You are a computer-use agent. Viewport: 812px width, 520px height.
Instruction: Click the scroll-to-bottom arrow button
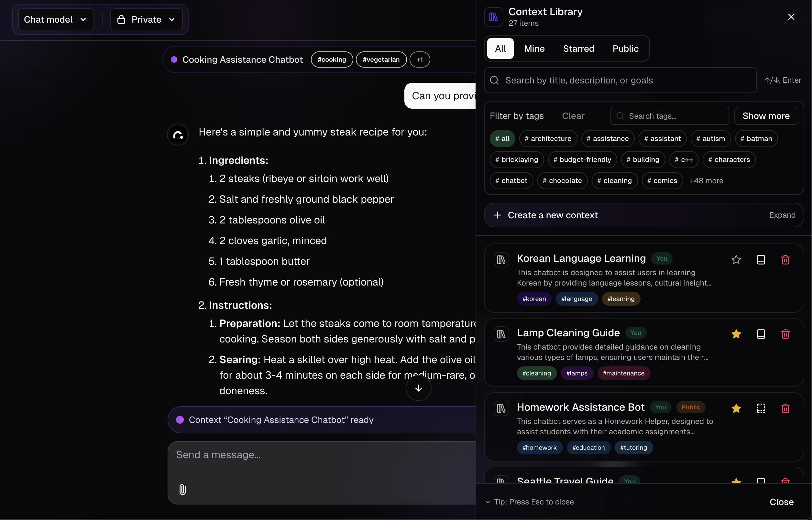(x=419, y=388)
